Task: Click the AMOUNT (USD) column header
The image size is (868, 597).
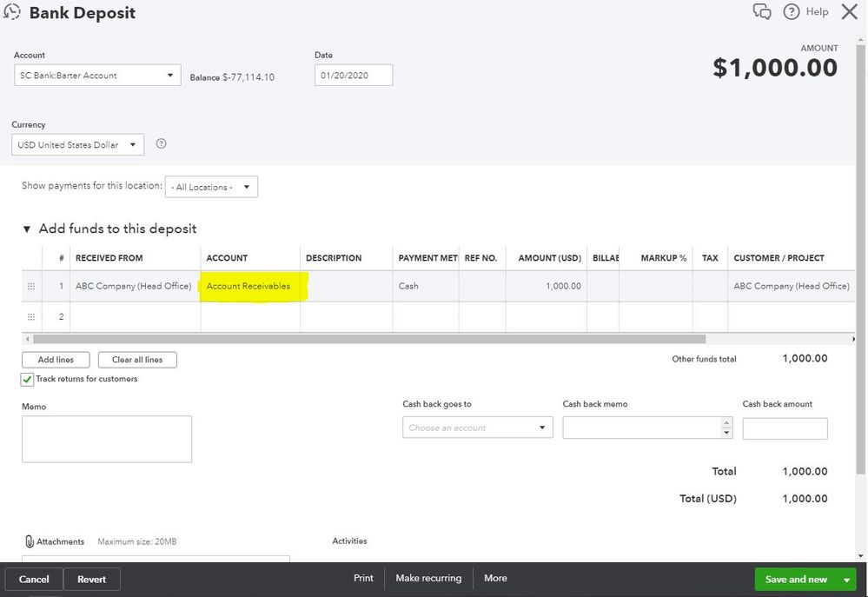Action: tap(550, 258)
